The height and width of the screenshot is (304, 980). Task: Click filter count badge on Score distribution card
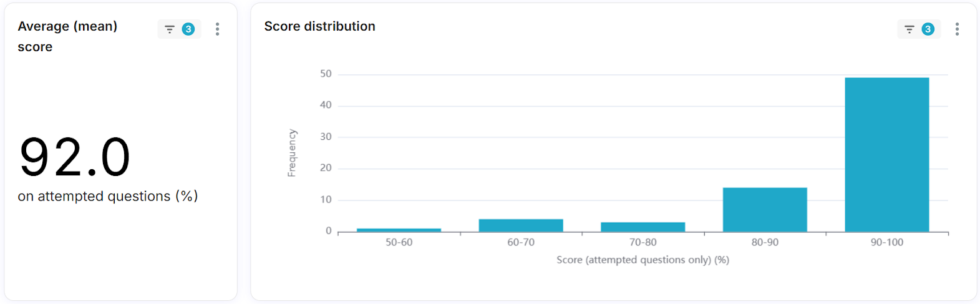click(928, 29)
